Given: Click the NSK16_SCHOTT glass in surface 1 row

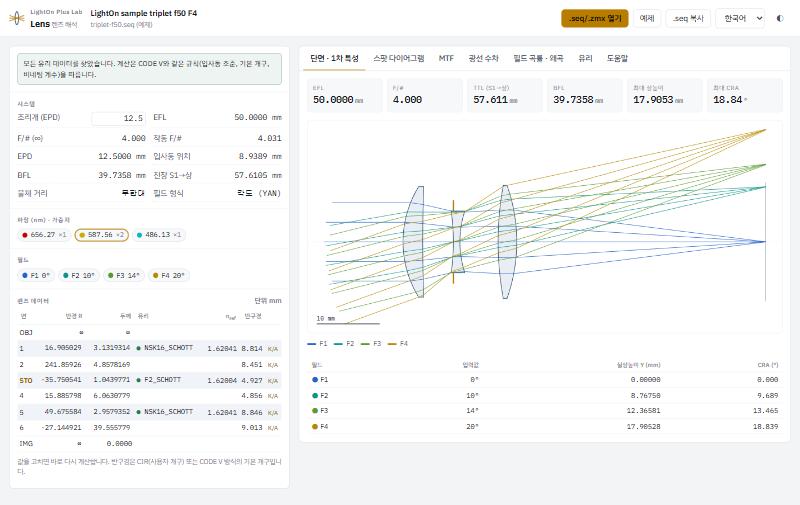Looking at the screenshot, I should [168, 348].
